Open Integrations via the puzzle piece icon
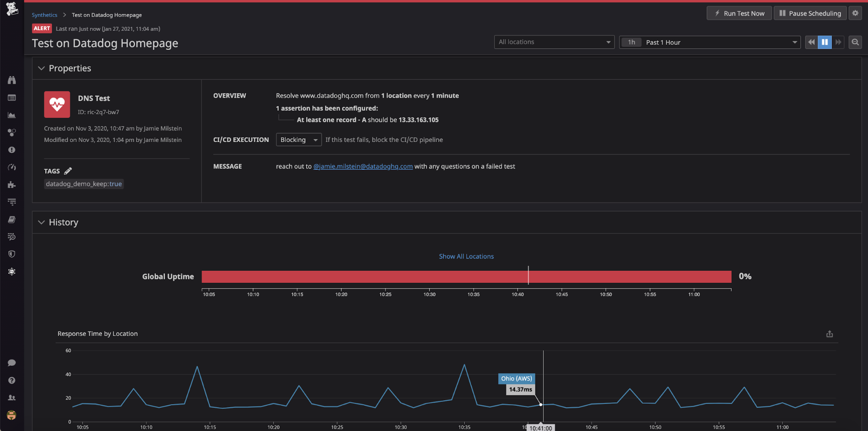Image resolution: width=868 pixels, height=431 pixels. 12,185
